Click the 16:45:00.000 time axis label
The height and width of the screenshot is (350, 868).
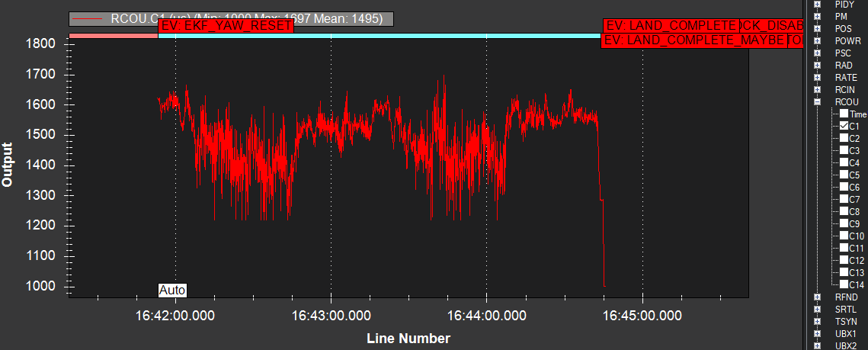(642, 316)
